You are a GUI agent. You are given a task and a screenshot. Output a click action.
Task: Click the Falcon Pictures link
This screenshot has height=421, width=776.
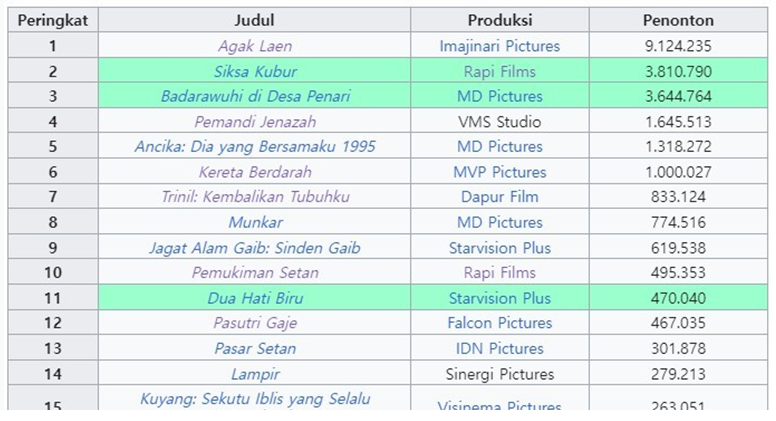499,323
